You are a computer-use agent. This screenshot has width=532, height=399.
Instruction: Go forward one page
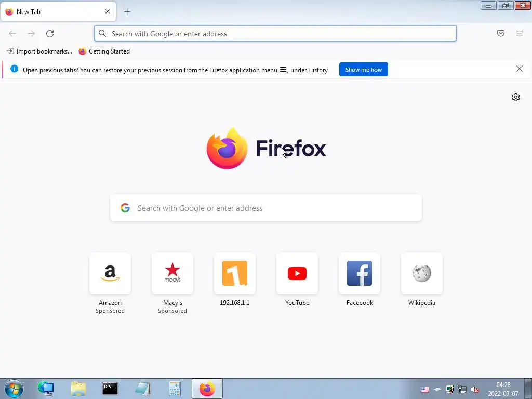point(31,33)
